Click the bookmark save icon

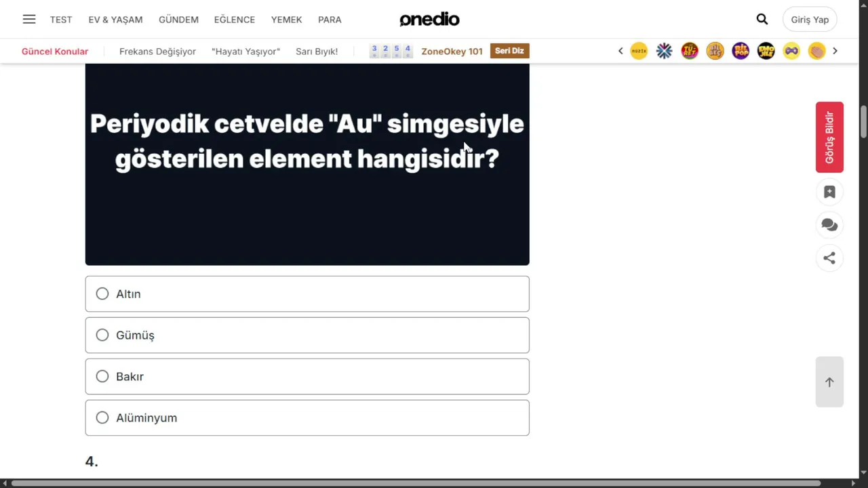[829, 192]
